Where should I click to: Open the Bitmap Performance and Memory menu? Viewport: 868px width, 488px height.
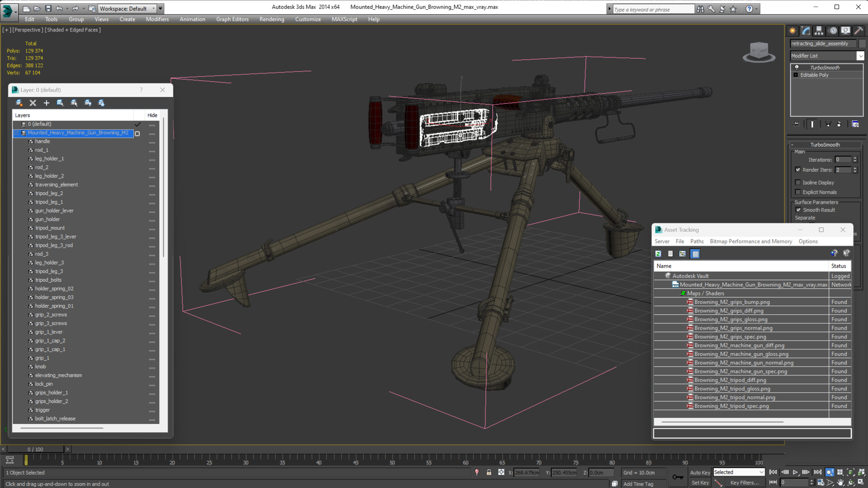[751, 241]
